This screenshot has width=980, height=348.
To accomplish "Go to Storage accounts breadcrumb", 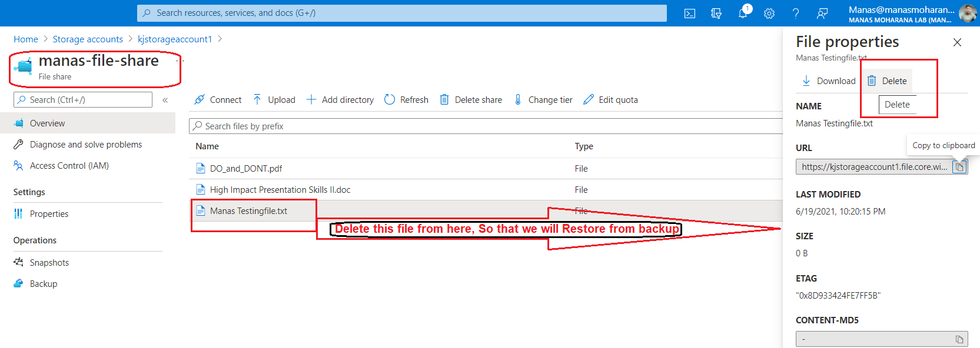I will click(88, 39).
